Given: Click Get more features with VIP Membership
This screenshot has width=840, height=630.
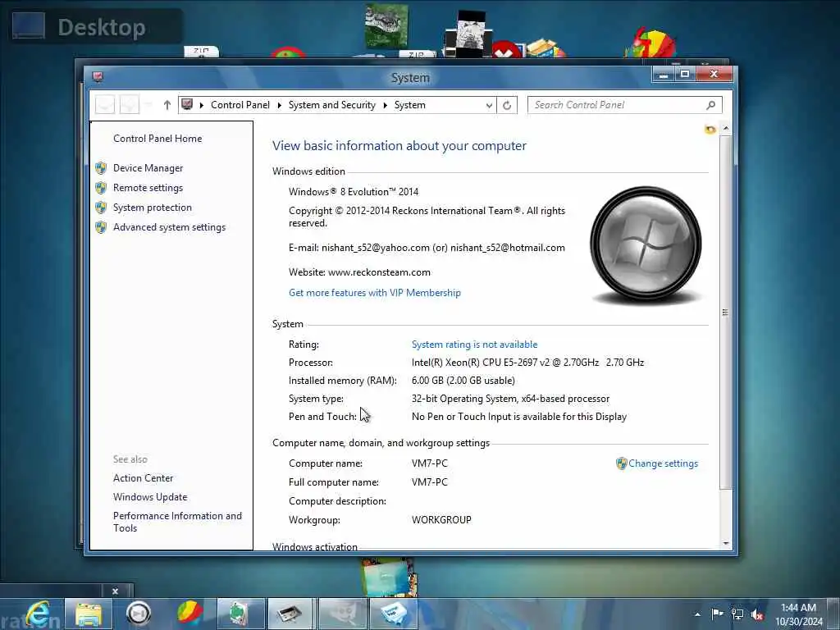Looking at the screenshot, I should 374,293.
